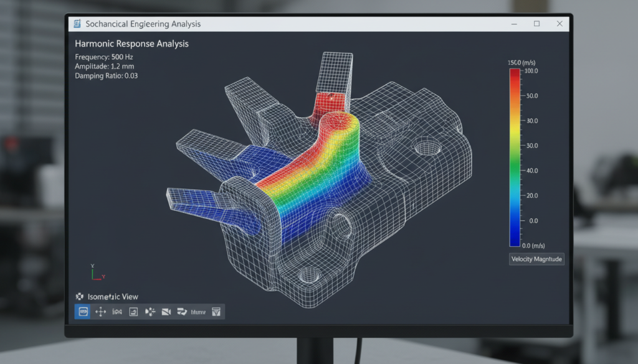Click the 100.0 legend label
This screenshot has height=364, width=638.
pos(531,71)
